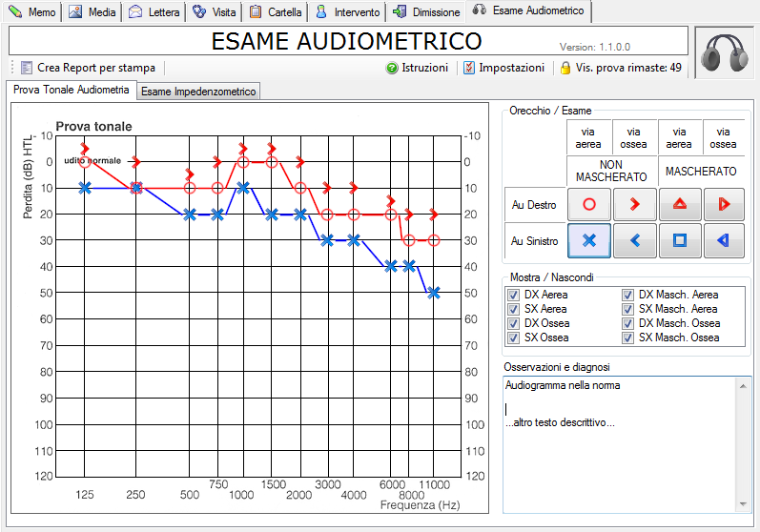This screenshot has width=760, height=532.
Task: Click the headphones icon button
Action: pos(722,53)
